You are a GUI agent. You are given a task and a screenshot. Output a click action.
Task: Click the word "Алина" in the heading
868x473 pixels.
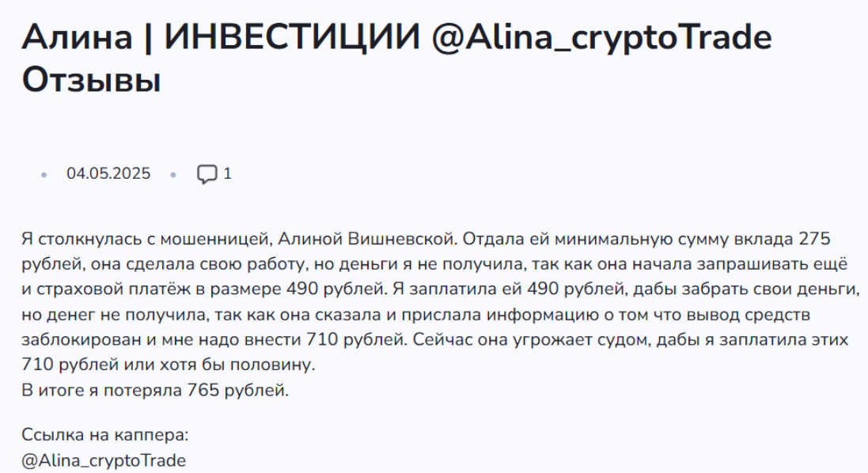point(77,37)
